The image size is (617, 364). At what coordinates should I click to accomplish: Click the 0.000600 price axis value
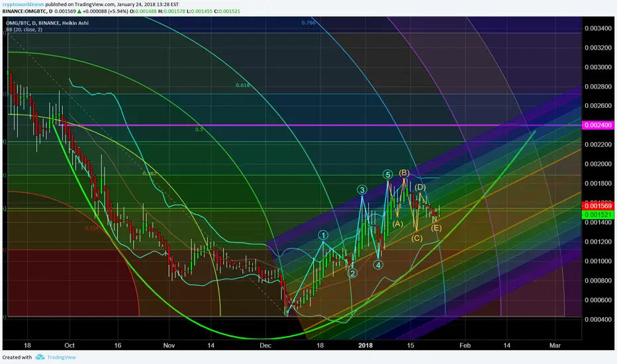pos(598,300)
